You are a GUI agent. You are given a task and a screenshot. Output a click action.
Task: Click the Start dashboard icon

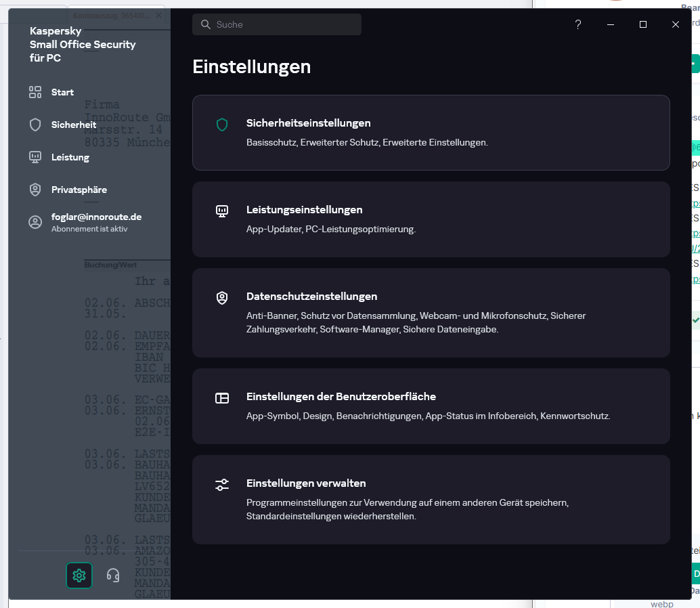click(35, 92)
